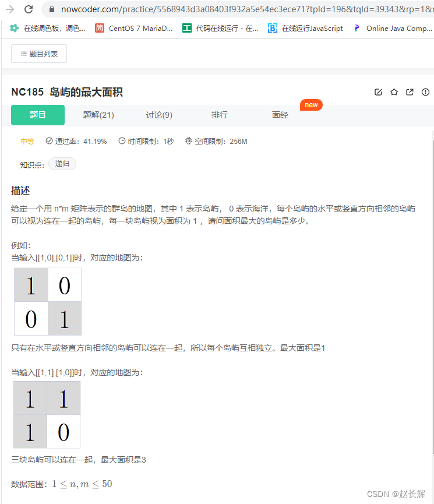This screenshot has width=434, height=504.
Task: Click the green 工 bookmark favicon
Action: tap(187, 29)
